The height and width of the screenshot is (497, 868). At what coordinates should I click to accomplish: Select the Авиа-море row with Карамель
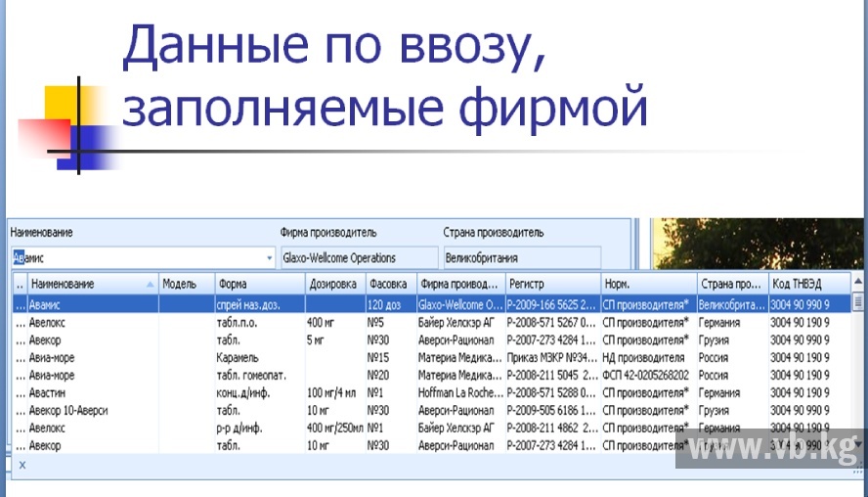(x=432, y=358)
